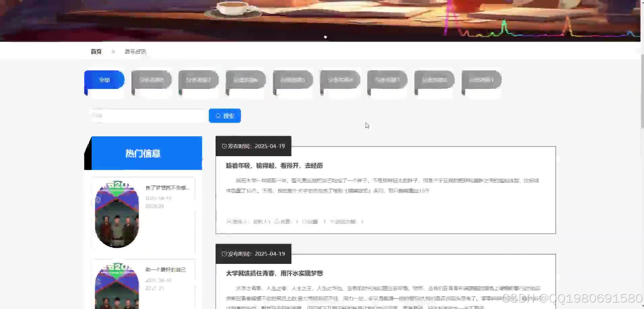
Task: Click the 搜索 search button
Action: (225, 115)
